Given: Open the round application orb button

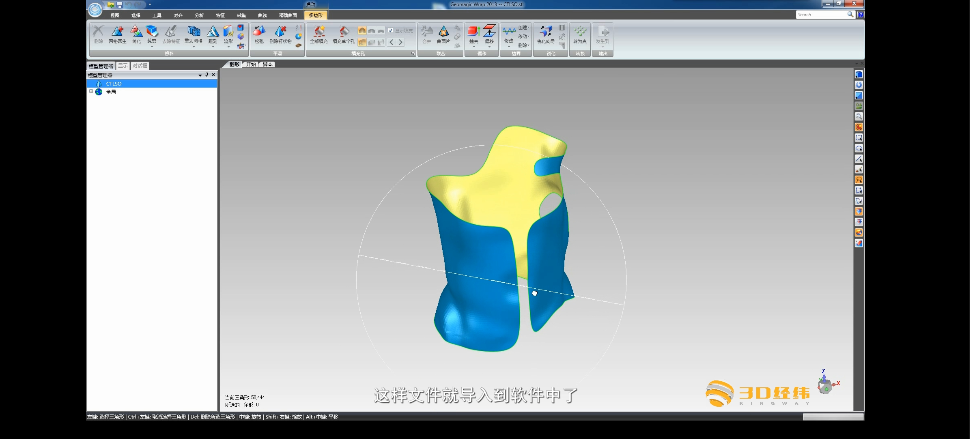Looking at the screenshot, I should [94, 10].
